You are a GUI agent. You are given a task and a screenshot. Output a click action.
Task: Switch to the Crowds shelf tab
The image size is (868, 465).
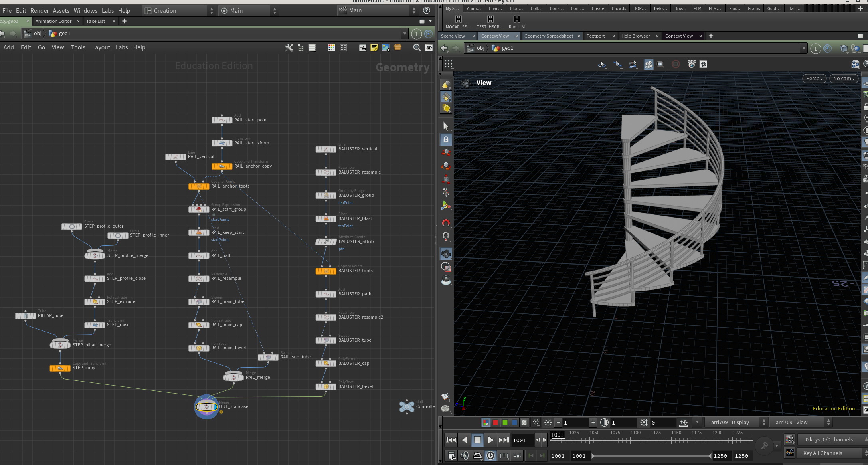[619, 8]
